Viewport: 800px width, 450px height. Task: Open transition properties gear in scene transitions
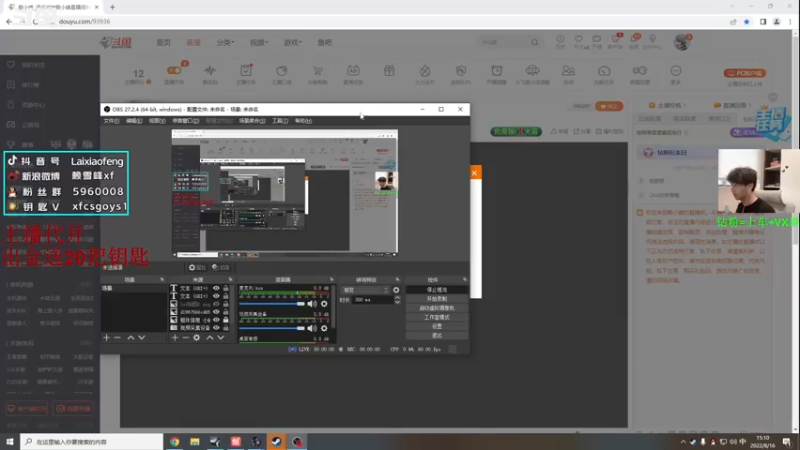[x=396, y=290]
